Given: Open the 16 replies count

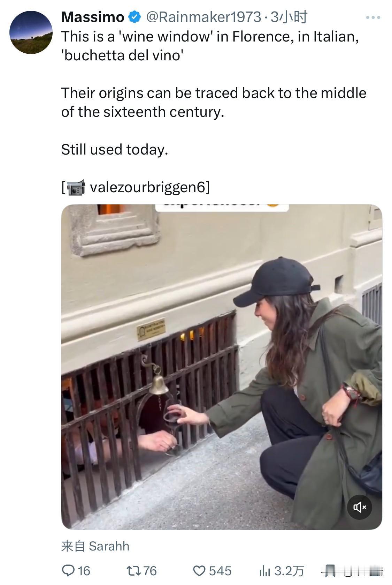Looking at the screenshot, I should pyautogui.click(x=84, y=571).
